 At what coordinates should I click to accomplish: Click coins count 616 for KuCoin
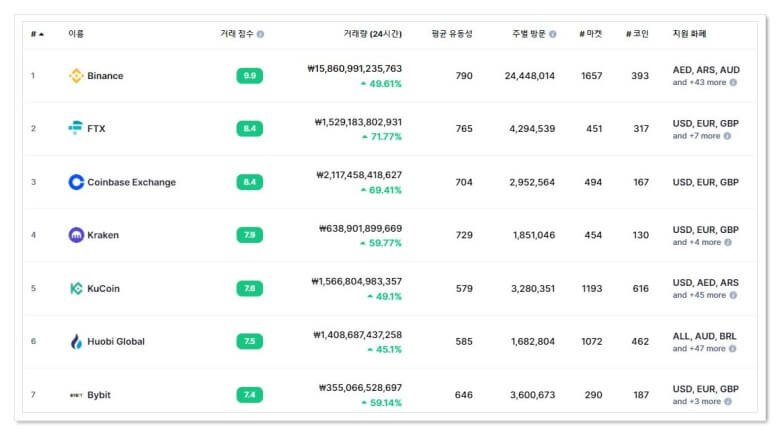point(641,289)
